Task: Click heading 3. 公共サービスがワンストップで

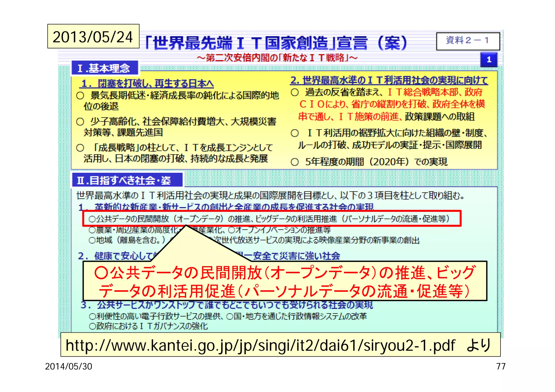Action: (227, 305)
